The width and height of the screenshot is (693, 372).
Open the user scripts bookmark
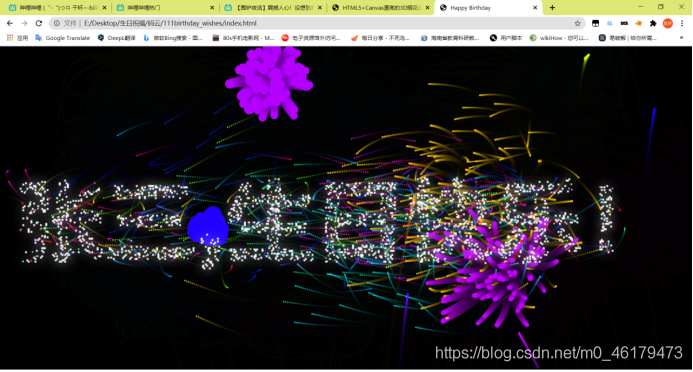pos(506,38)
